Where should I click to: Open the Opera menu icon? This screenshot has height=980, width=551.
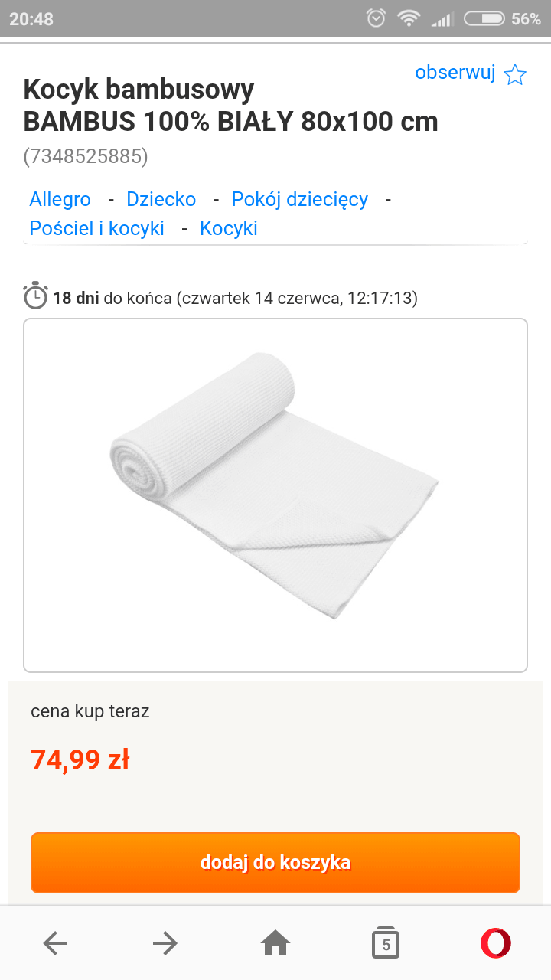495,943
